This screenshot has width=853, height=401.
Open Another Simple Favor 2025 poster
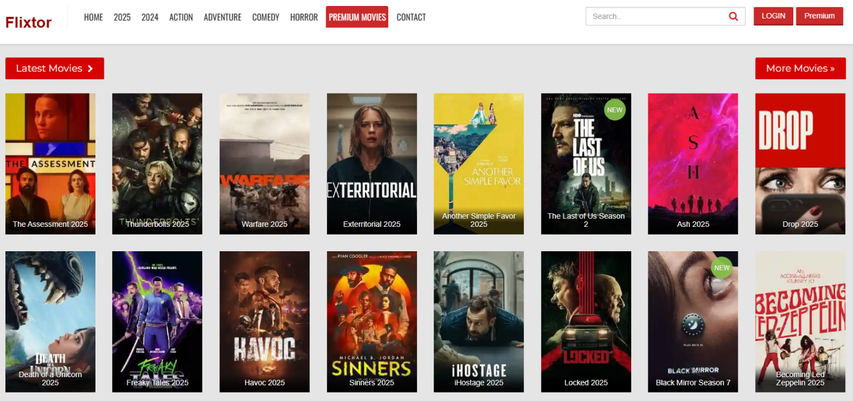(x=479, y=164)
